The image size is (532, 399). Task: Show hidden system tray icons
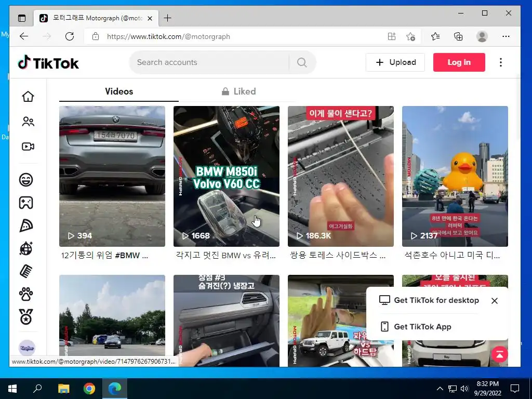pos(440,389)
